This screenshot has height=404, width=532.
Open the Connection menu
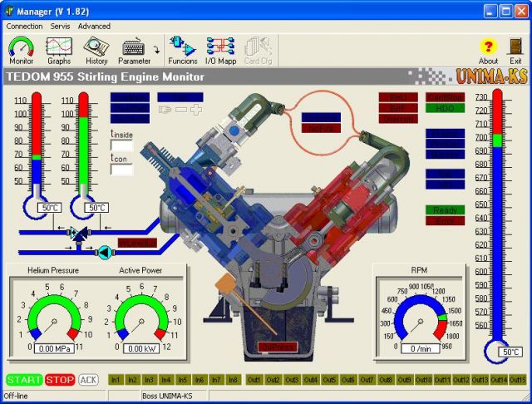[24, 27]
